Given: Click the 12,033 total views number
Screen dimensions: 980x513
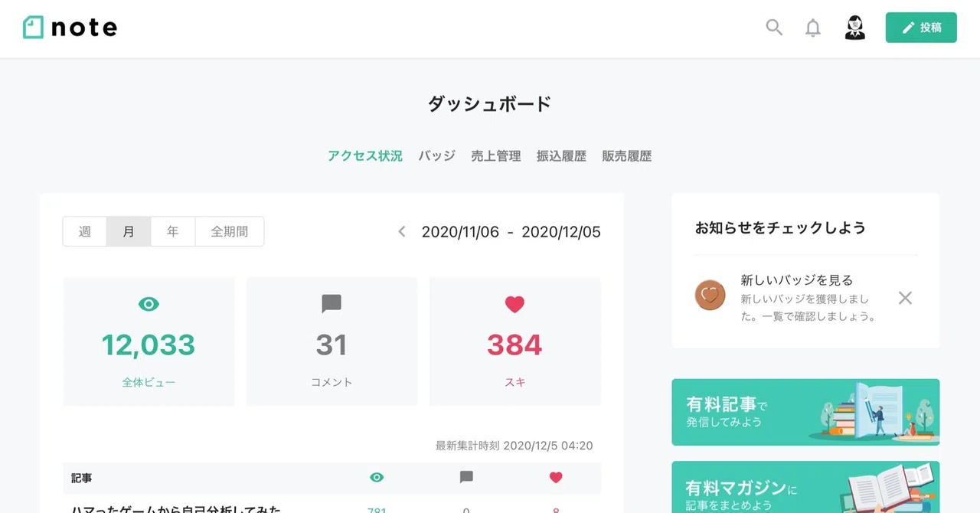Looking at the screenshot, I should [x=149, y=345].
